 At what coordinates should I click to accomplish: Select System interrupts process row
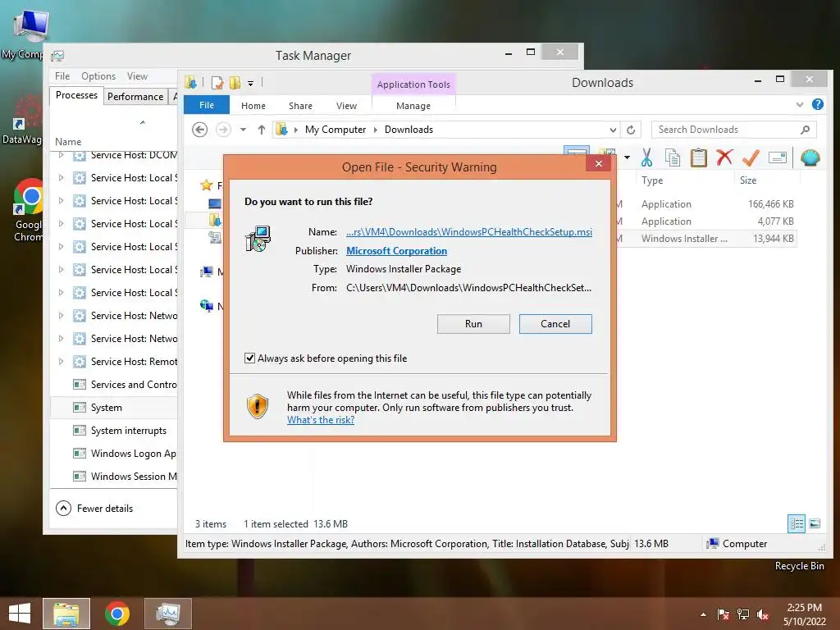click(x=113, y=431)
